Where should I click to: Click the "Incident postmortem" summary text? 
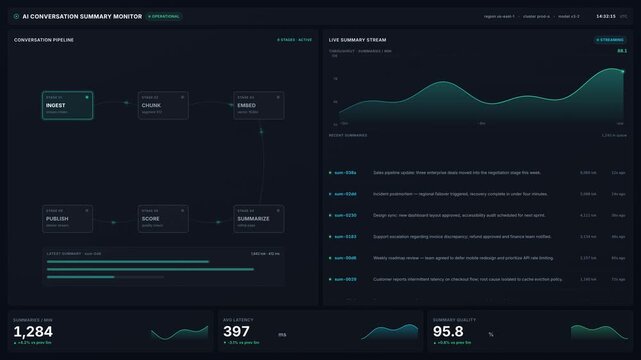pos(460,194)
